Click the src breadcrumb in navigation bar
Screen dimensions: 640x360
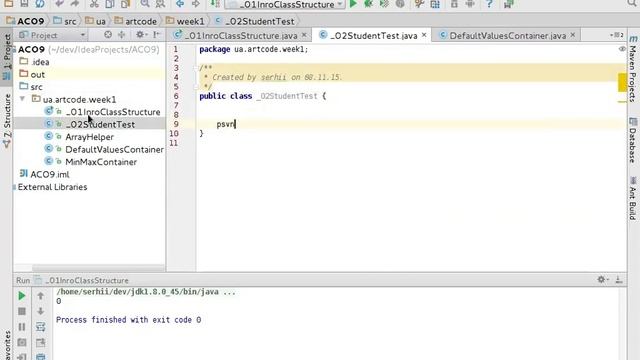click(x=65, y=21)
